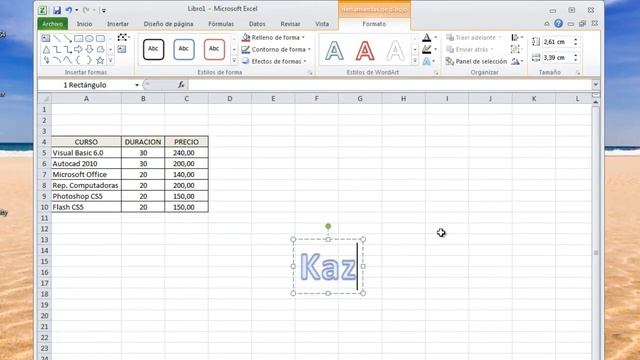Open the Align objects dropdown
The image size is (640, 360).
coord(517,38)
